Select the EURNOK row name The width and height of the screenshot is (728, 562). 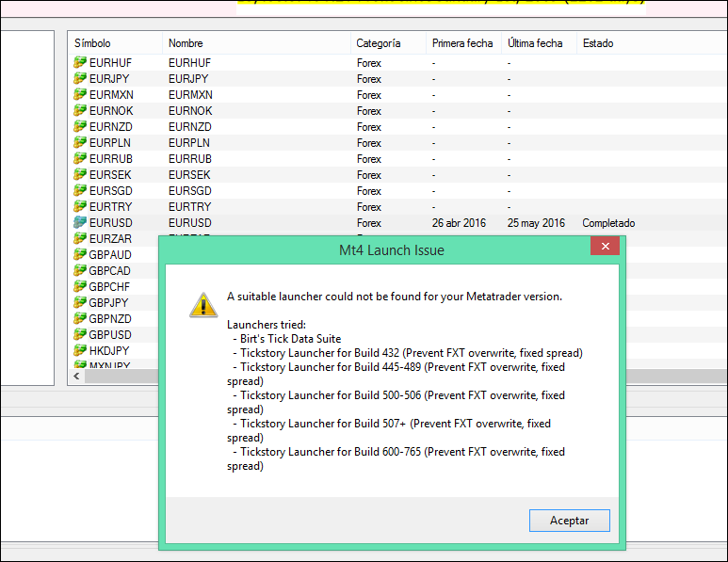pos(190,111)
